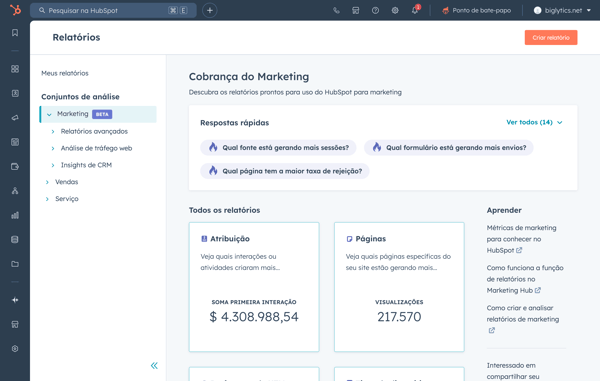Open the marketplace icon in top bar
The image size is (600, 381).
tap(355, 10)
